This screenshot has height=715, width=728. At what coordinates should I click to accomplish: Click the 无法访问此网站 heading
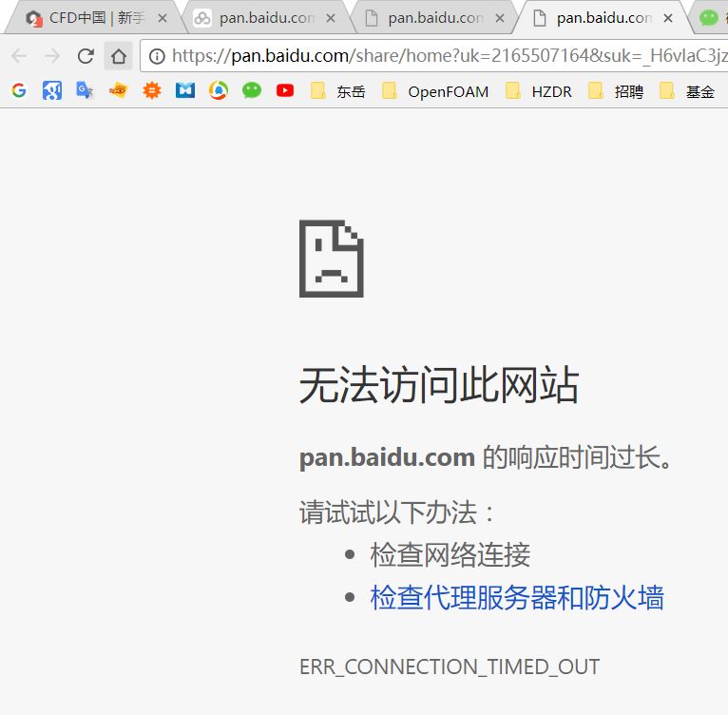point(439,385)
